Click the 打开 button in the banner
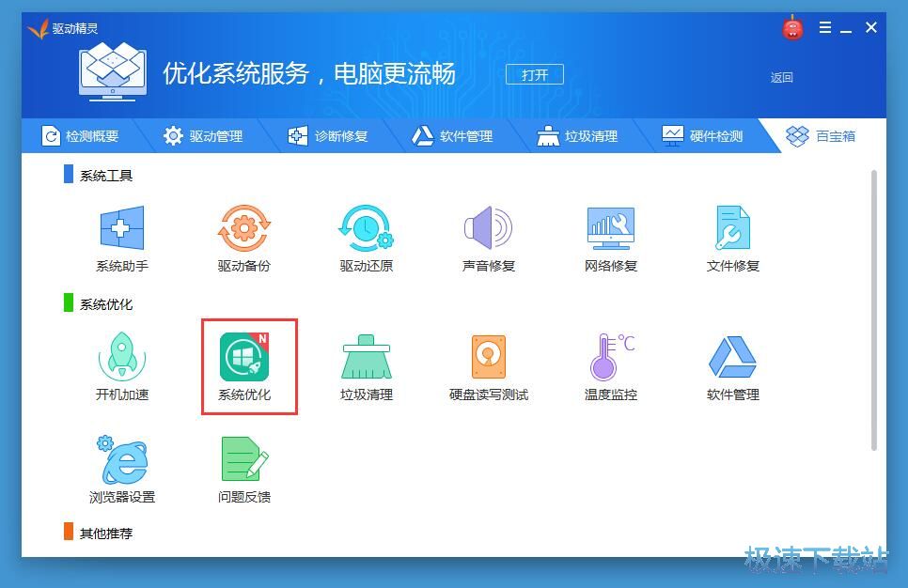Viewport: 908px width, 588px height. [x=534, y=75]
